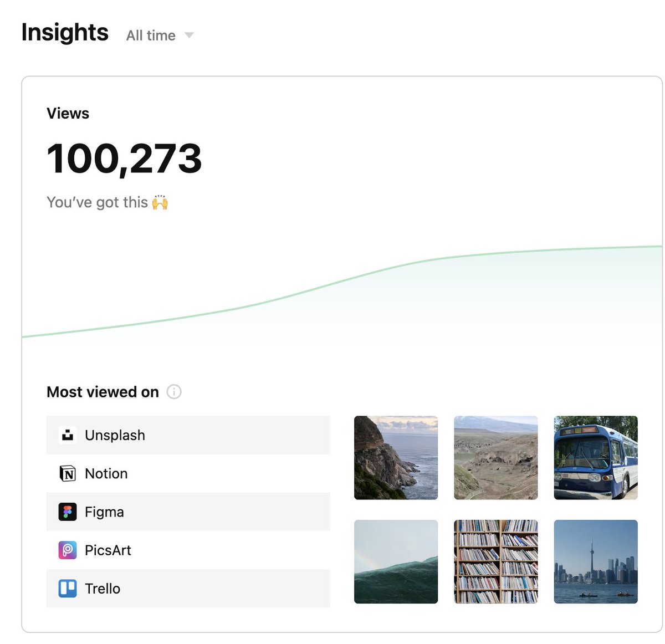The image size is (665, 644).
Task: Open the hillside caves landscape thumbnail
Action: 496,458
